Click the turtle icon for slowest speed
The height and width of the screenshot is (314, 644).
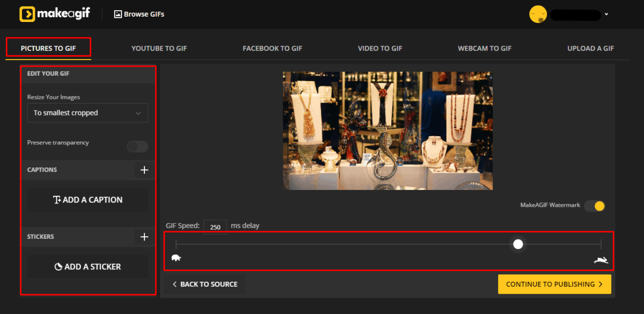(x=176, y=258)
